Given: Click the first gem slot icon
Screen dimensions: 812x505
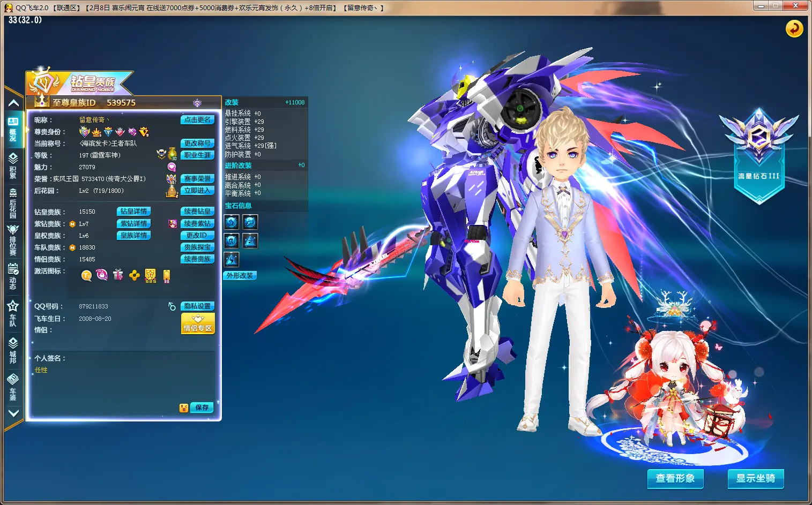Looking at the screenshot, I should click(232, 222).
